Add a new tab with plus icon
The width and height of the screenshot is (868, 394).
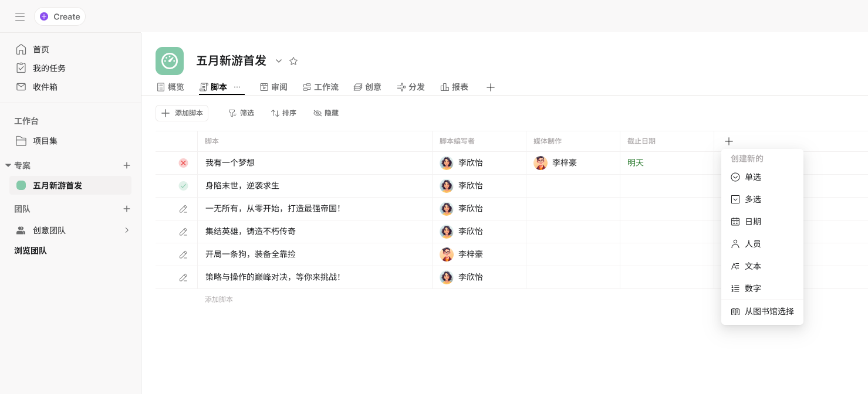pyautogui.click(x=491, y=87)
